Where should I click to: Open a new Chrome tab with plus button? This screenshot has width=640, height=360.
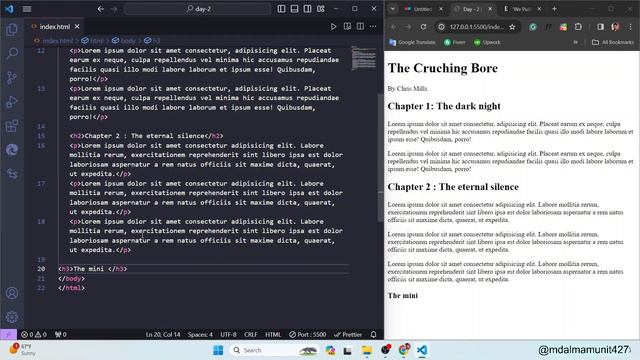point(554,9)
